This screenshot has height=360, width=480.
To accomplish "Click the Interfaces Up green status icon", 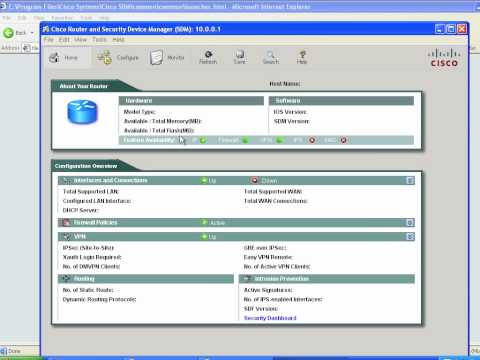I will point(204,180).
